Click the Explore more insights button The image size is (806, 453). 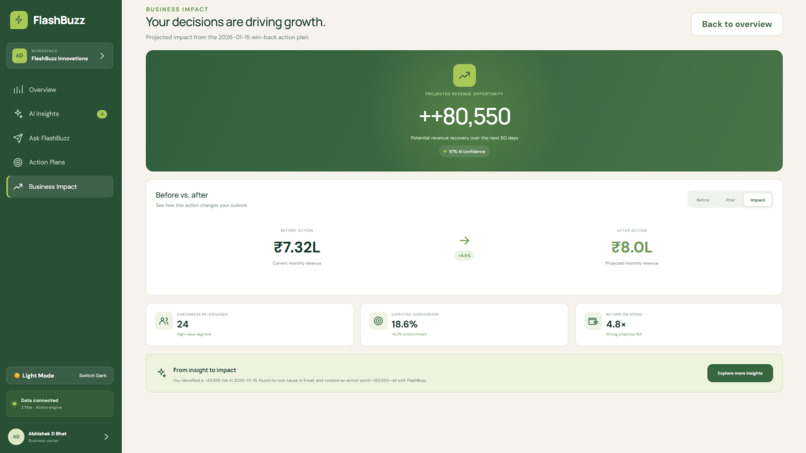[x=740, y=373]
